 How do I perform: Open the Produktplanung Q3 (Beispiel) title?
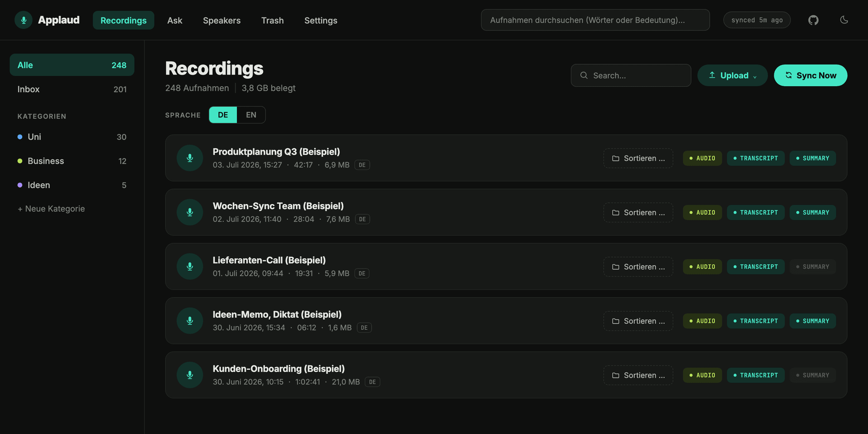coord(276,152)
